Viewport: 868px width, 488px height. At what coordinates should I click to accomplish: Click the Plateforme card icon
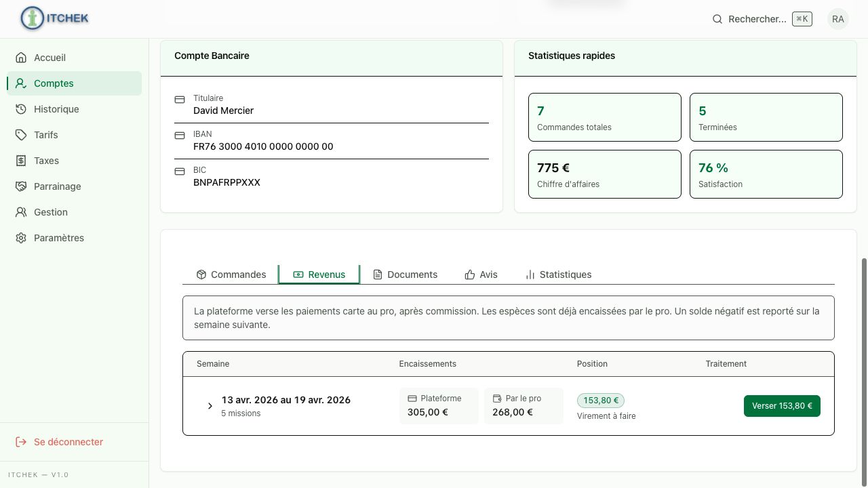click(x=412, y=399)
